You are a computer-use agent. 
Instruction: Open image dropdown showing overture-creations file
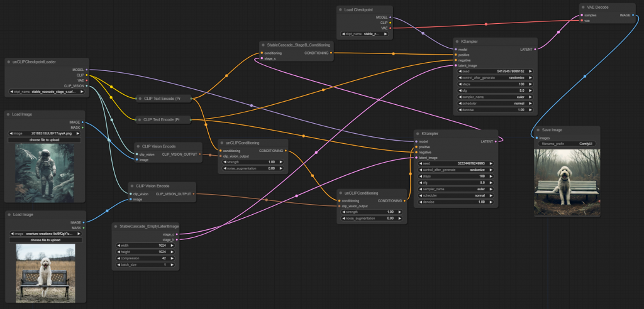point(45,234)
